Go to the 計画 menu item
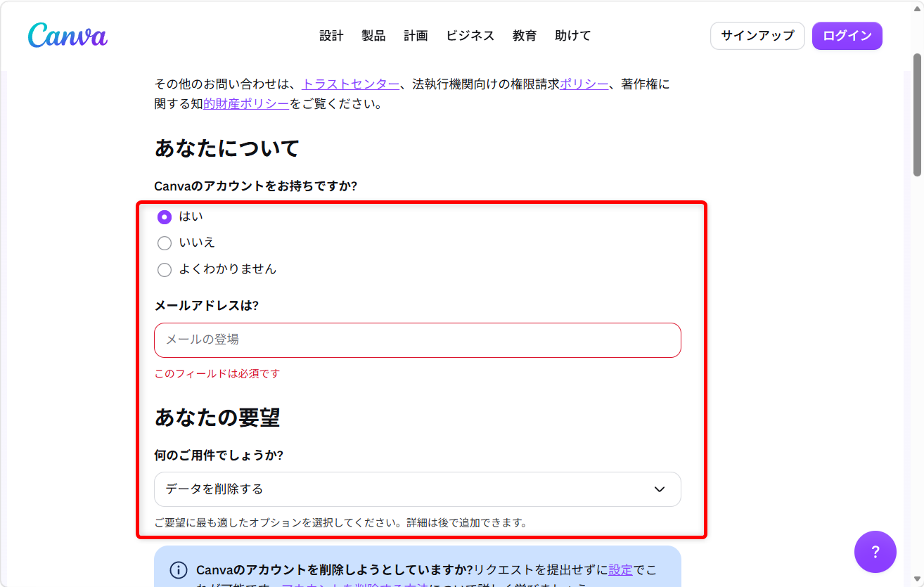Image resolution: width=924 pixels, height=587 pixels. [416, 36]
